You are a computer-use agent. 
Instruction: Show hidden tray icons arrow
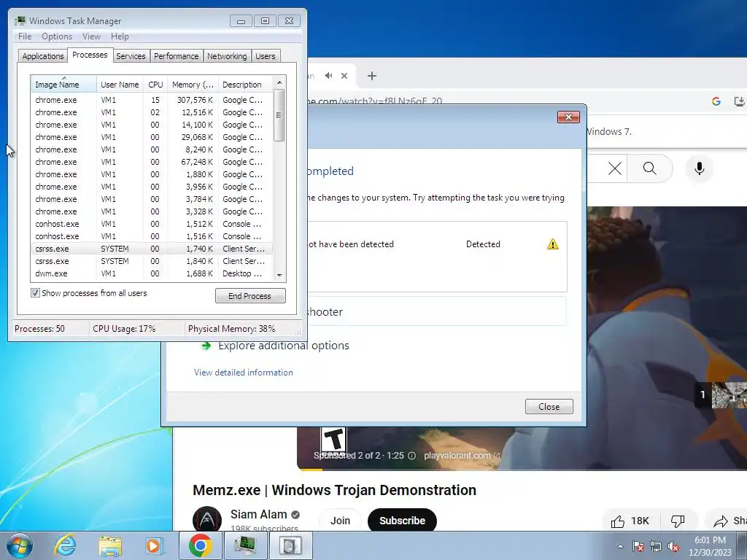tap(620, 546)
